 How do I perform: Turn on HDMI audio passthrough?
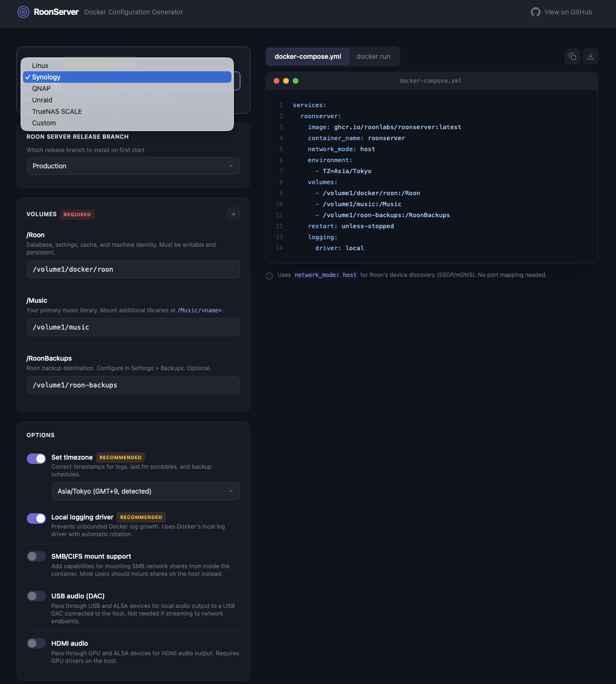pos(36,643)
